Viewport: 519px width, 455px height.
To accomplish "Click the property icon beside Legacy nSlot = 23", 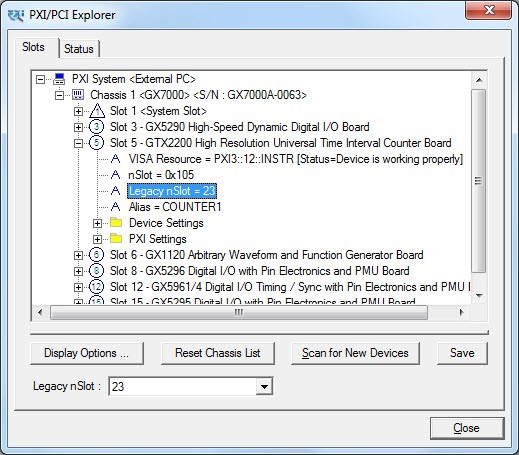I will (115, 191).
